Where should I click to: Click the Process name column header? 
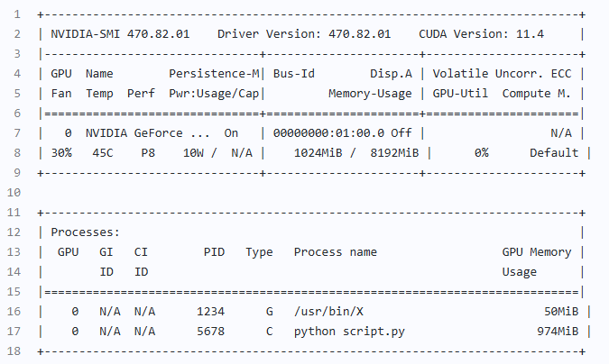point(336,252)
